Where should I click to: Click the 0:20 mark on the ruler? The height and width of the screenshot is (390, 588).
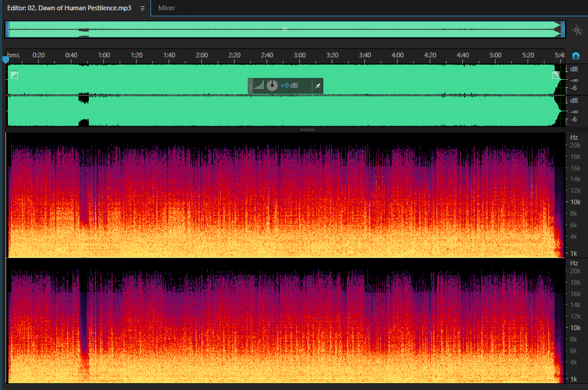(39, 55)
